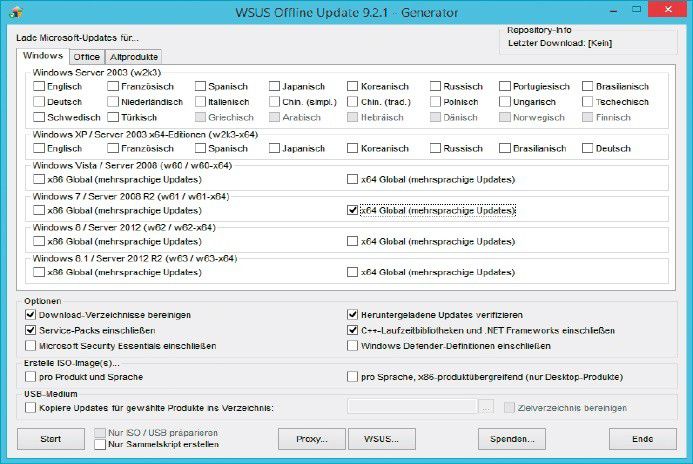Tick Brasilianisch in the w2k3-x64 group
The width and height of the screenshot is (693, 464).
505,148
